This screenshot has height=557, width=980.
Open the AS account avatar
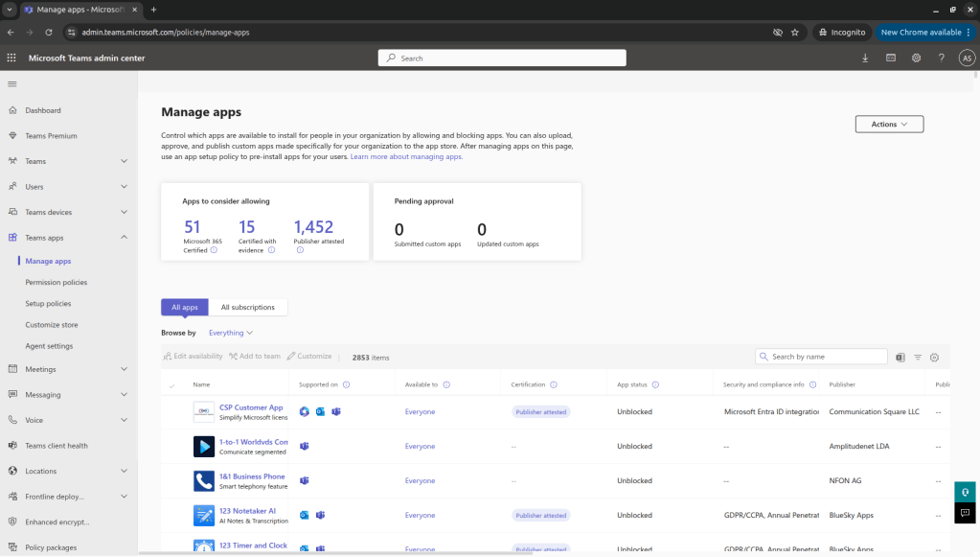pos(967,58)
